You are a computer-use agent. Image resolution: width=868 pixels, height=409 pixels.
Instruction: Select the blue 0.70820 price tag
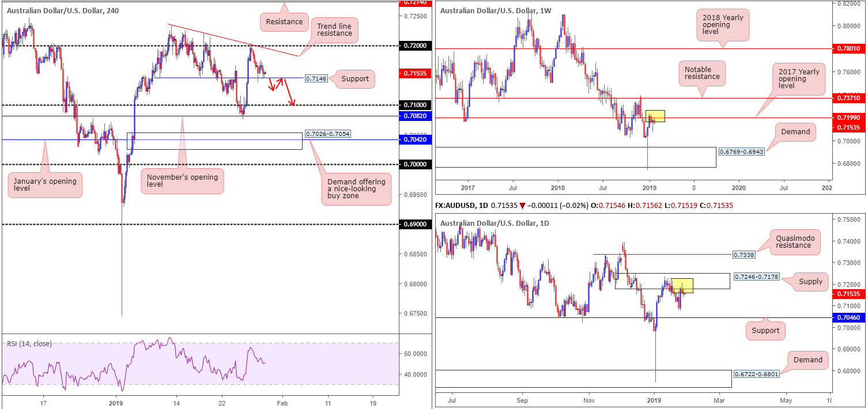tap(415, 116)
